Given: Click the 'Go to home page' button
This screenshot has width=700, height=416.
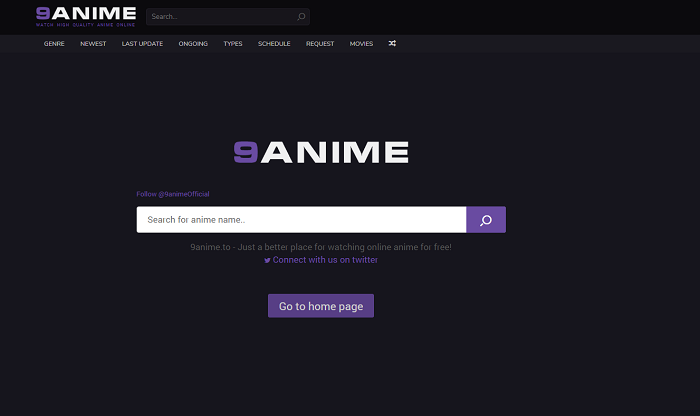Looking at the screenshot, I should click(x=321, y=306).
